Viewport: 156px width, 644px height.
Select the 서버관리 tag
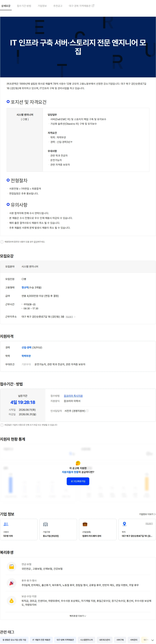[x=134, y=640]
